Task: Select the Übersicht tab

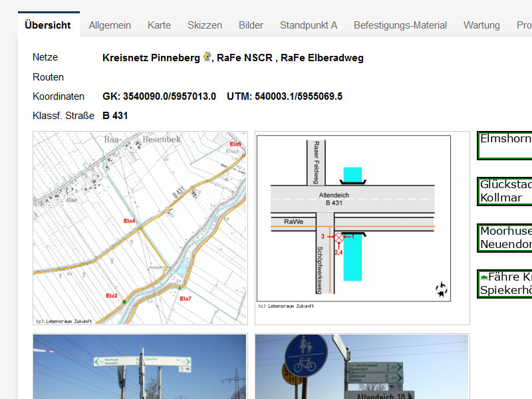Action: pos(48,25)
